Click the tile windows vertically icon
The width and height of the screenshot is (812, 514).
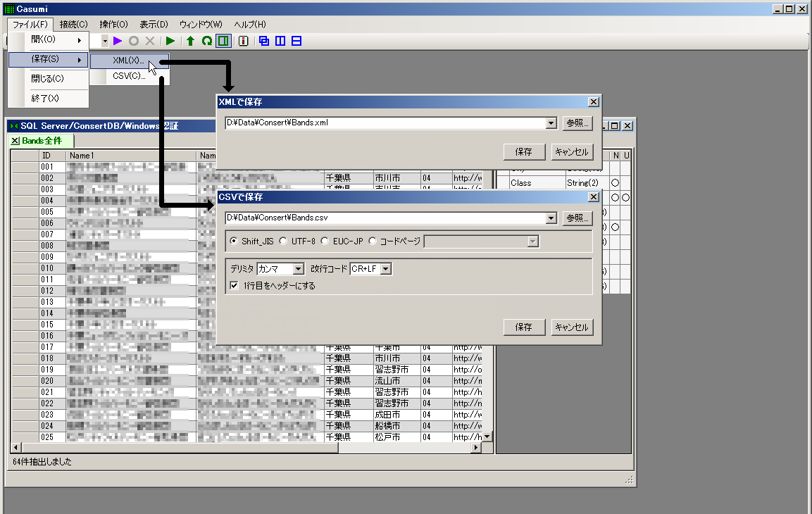280,41
